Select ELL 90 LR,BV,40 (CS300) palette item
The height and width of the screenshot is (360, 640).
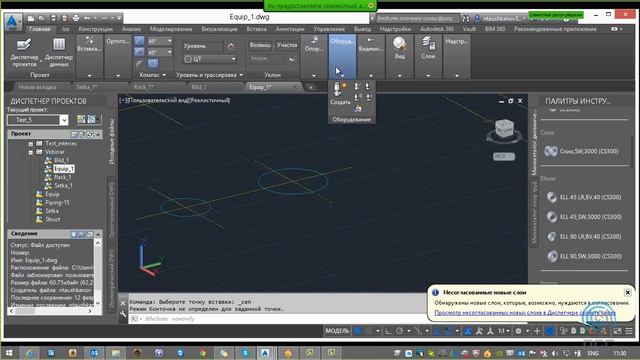pos(584,237)
